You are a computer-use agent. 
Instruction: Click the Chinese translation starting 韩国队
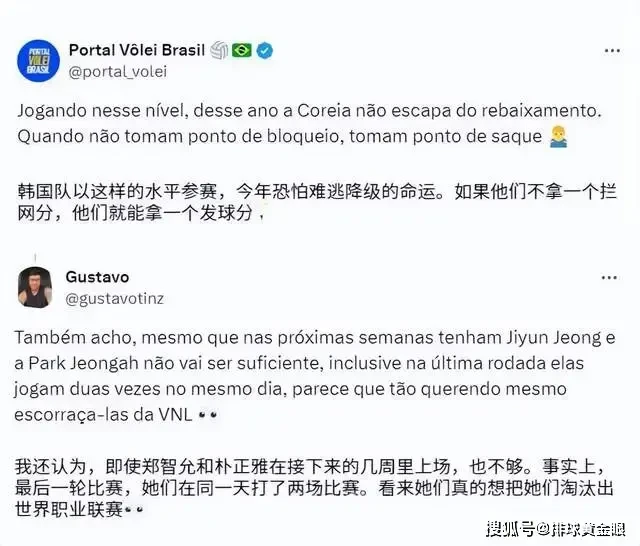tap(317, 202)
